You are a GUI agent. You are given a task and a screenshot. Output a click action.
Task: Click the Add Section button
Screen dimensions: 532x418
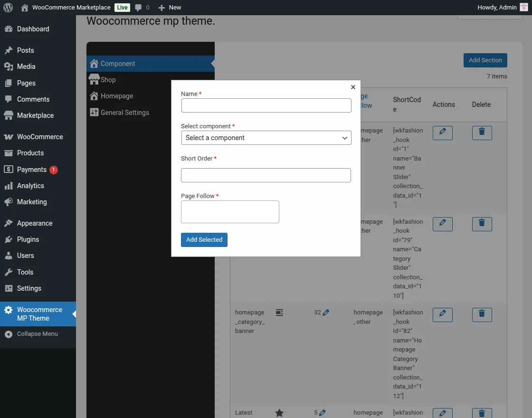coord(485,60)
